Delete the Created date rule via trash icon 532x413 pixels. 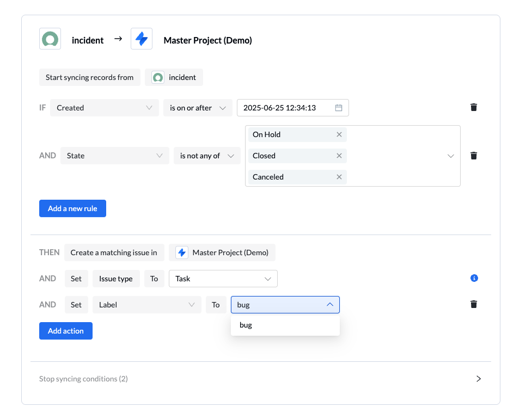pyautogui.click(x=474, y=107)
